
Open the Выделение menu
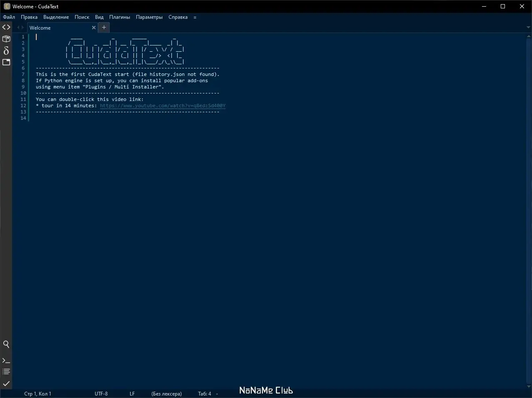pos(56,17)
